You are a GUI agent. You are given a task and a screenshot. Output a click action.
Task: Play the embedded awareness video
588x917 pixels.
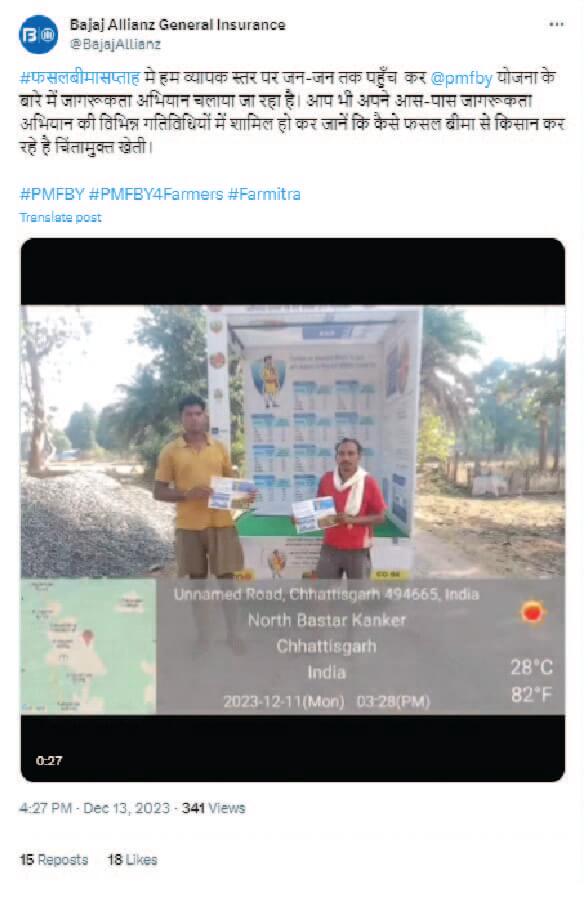tap(293, 509)
